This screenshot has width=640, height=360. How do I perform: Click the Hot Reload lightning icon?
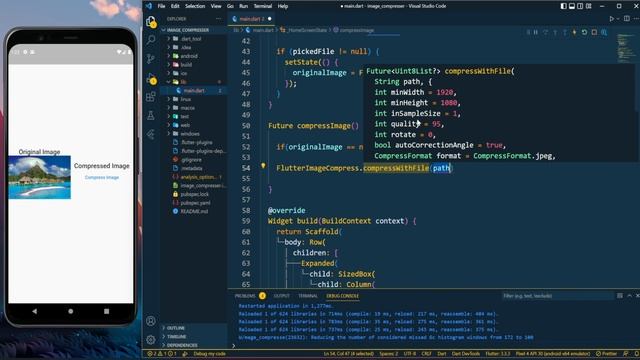click(575, 32)
